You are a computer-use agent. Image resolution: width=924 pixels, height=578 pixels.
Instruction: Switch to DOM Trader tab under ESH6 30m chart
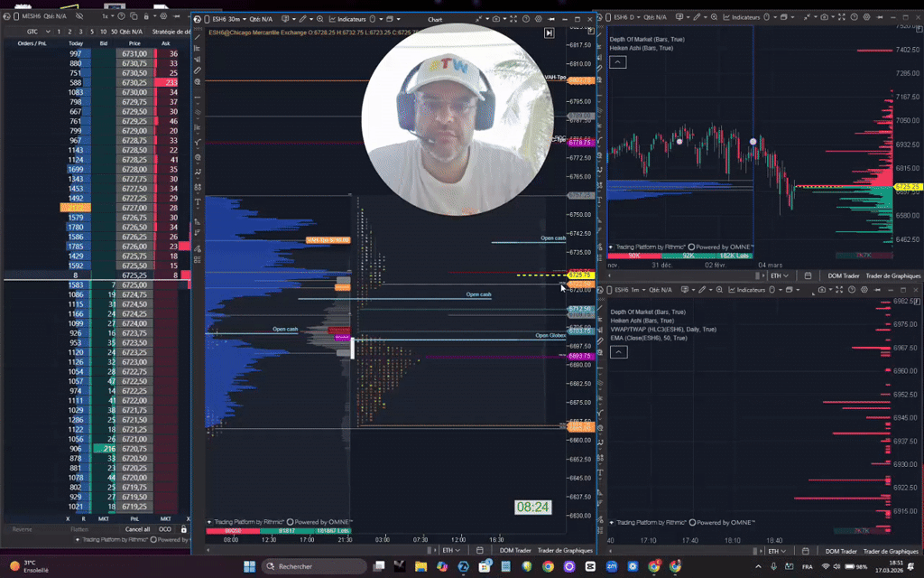pyautogui.click(x=515, y=550)
